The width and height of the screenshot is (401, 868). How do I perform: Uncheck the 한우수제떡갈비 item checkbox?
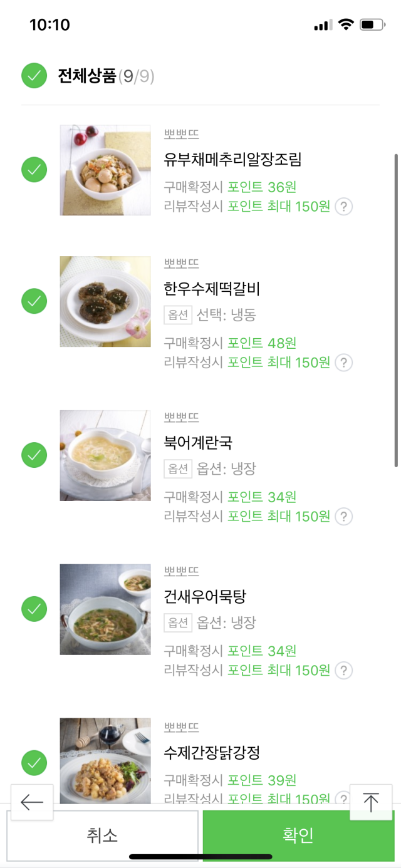[x=34, y=301]
